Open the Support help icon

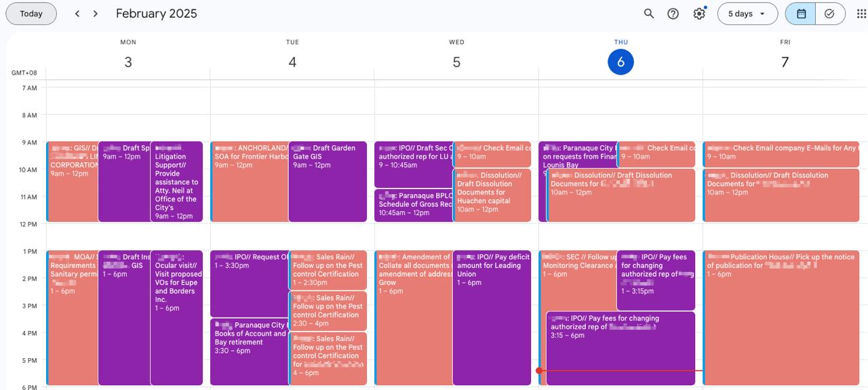[x=673, y=14]
